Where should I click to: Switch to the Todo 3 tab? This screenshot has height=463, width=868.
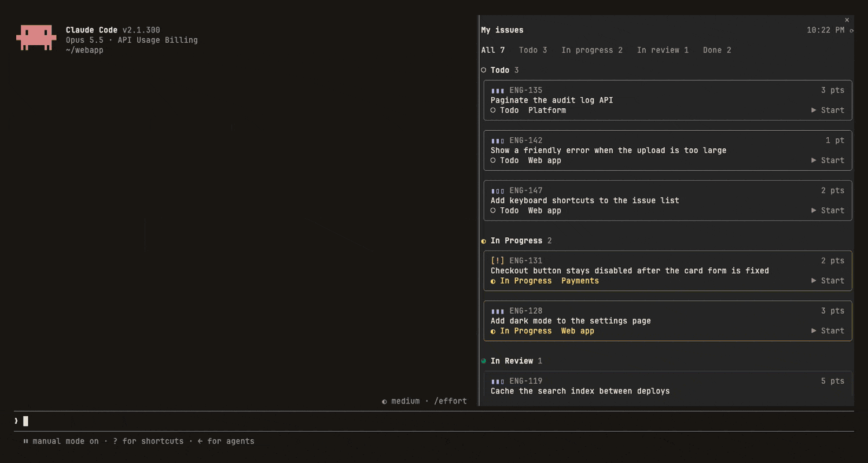533,50
